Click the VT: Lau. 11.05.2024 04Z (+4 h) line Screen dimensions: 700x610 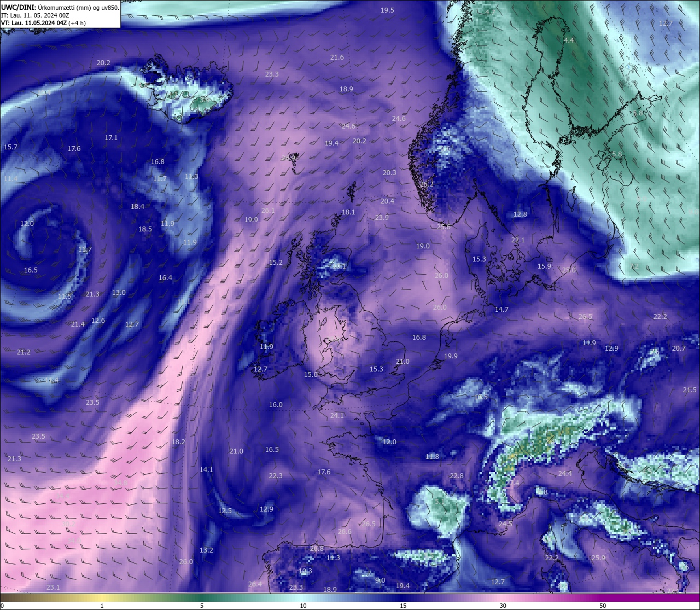[x=43, y=23]
